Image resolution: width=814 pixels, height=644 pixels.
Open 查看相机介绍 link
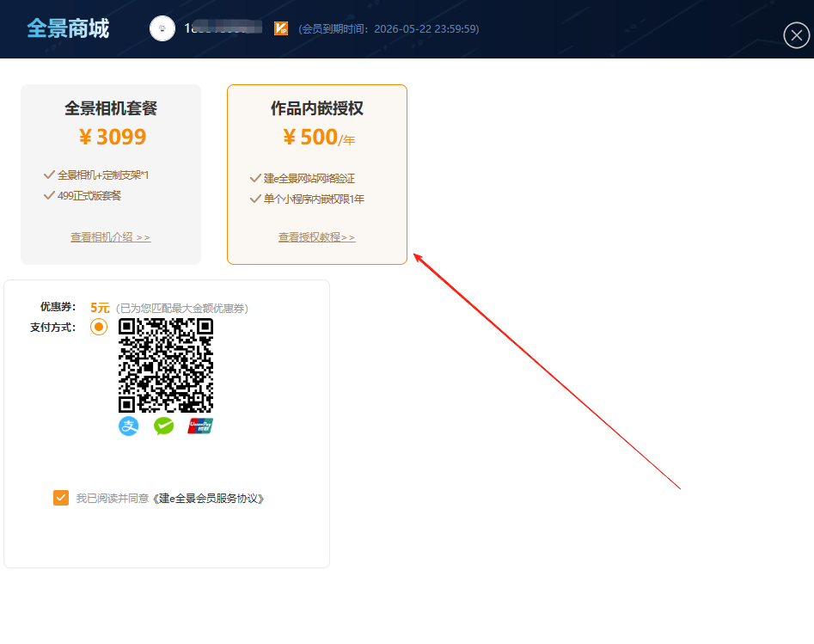click(x=111, y=237)
